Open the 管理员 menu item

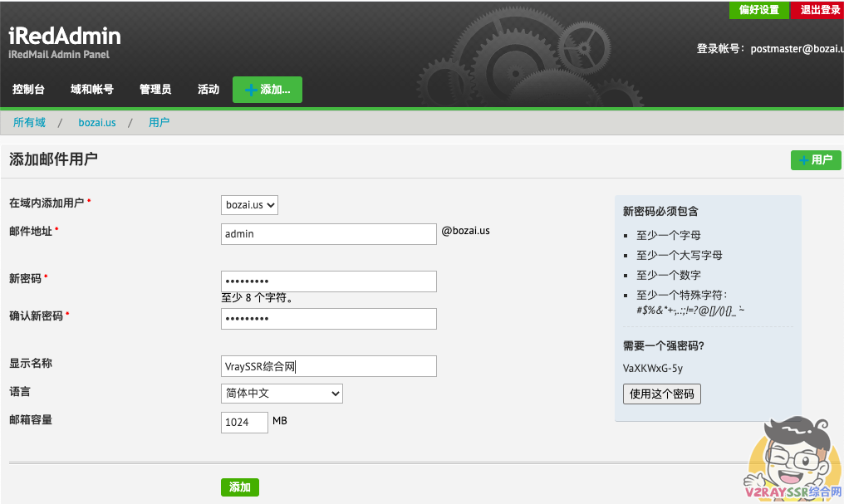[155, 88]
